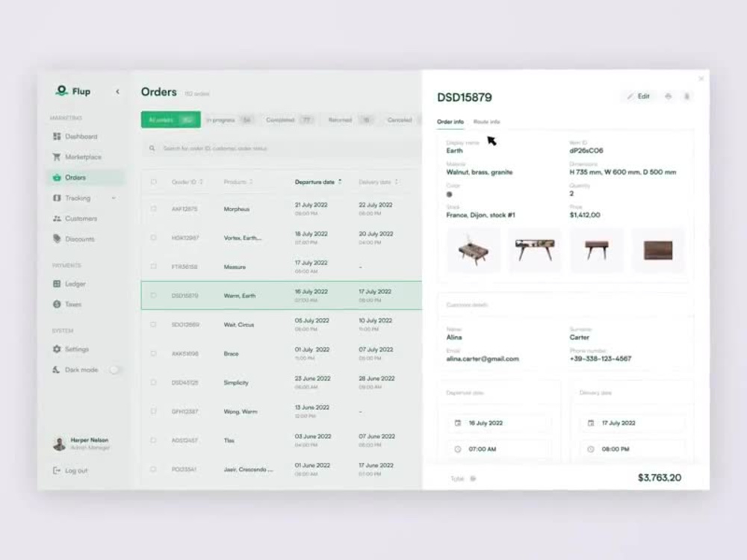Screen dimensions: 747x560
Task: Check the Brace order row checkbox
Action: pyautogui.click(x=153, y=353)
